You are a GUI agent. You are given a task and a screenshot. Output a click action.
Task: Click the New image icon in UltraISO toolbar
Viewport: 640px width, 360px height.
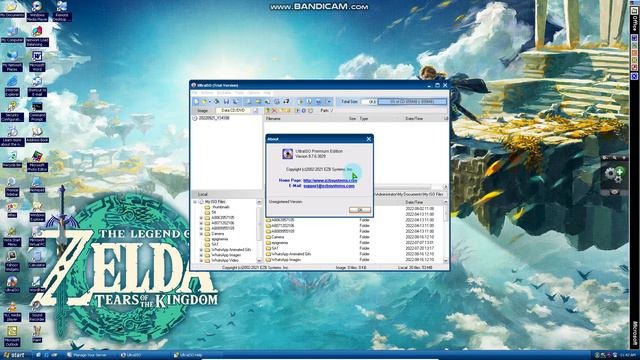[196, 102]
